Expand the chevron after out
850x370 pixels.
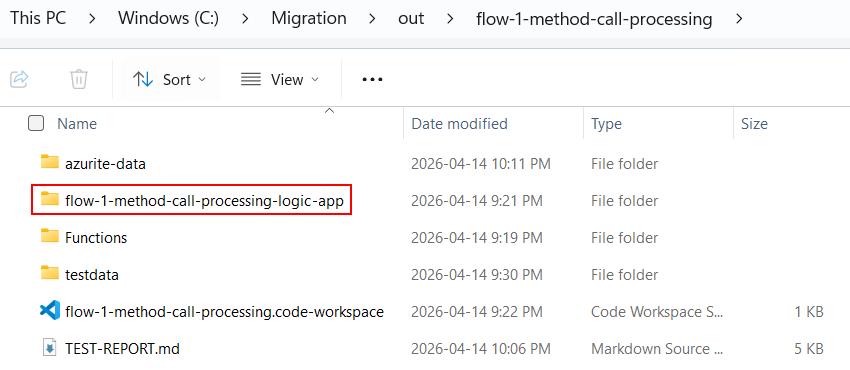(450, 19)
